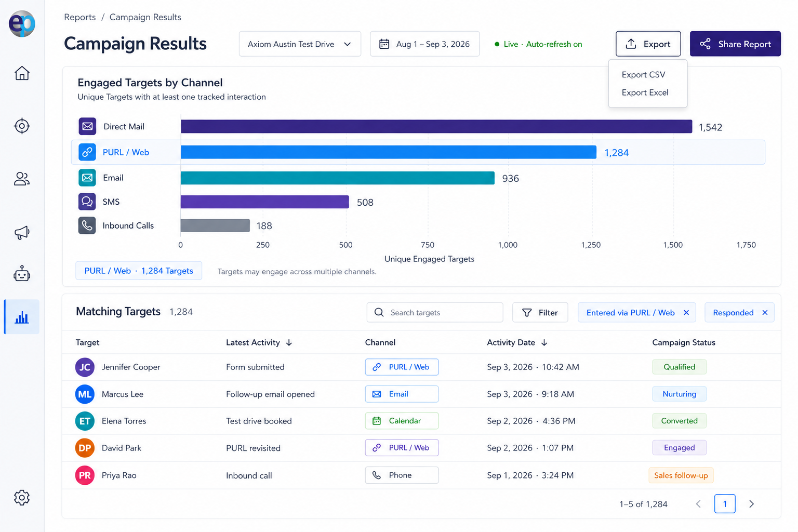Click the Inbound Calls phone icon
Screen dimensions: 798x532
(87, 225)
